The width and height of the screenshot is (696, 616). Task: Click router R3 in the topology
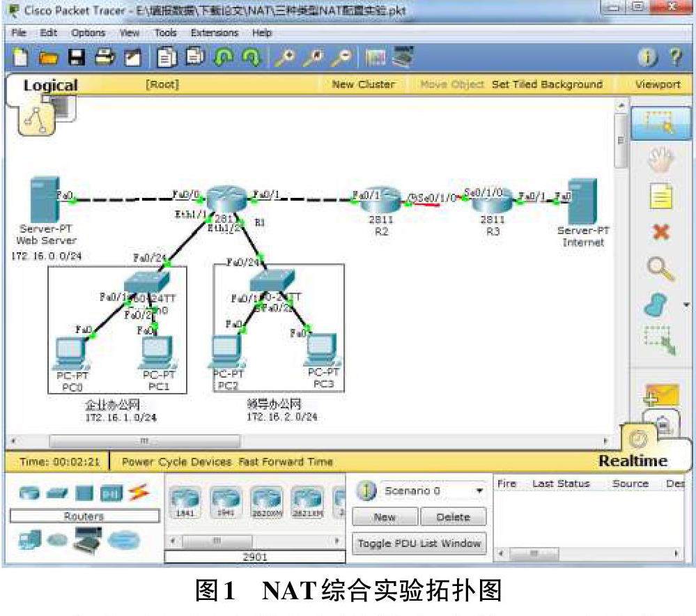click(x=492, y=201)
